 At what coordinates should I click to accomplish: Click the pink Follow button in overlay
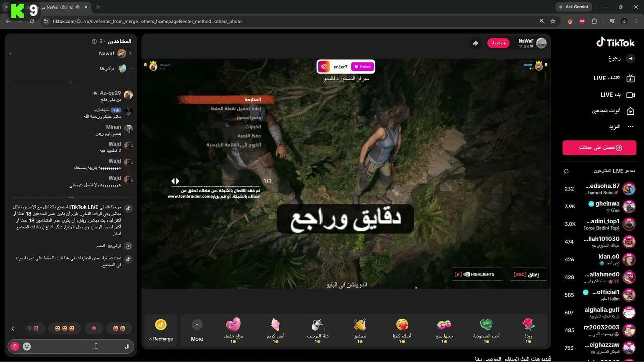click(362, 67)
